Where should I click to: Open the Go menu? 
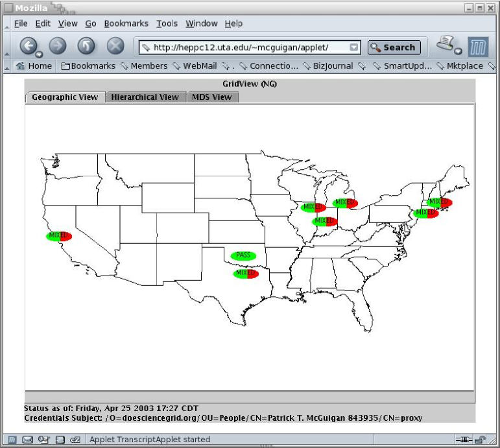[x=91, y=23]
